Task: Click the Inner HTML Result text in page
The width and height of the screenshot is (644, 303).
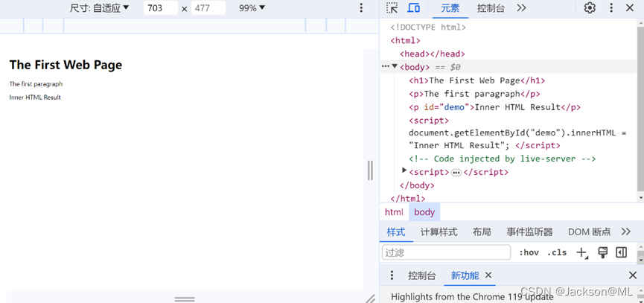Action: click(x=35, y=98)
